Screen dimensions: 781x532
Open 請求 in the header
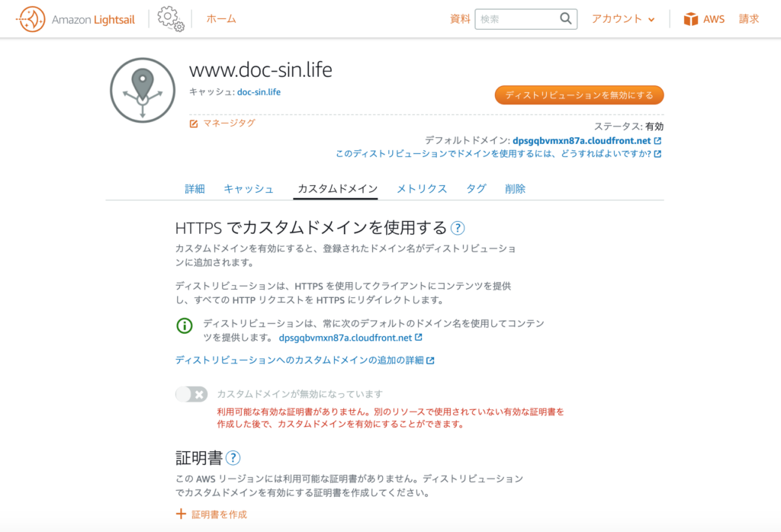[749, 19]
